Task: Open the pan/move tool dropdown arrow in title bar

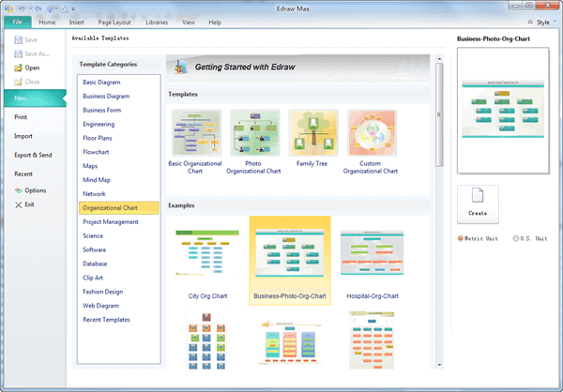Action: (x=56, y=8)
